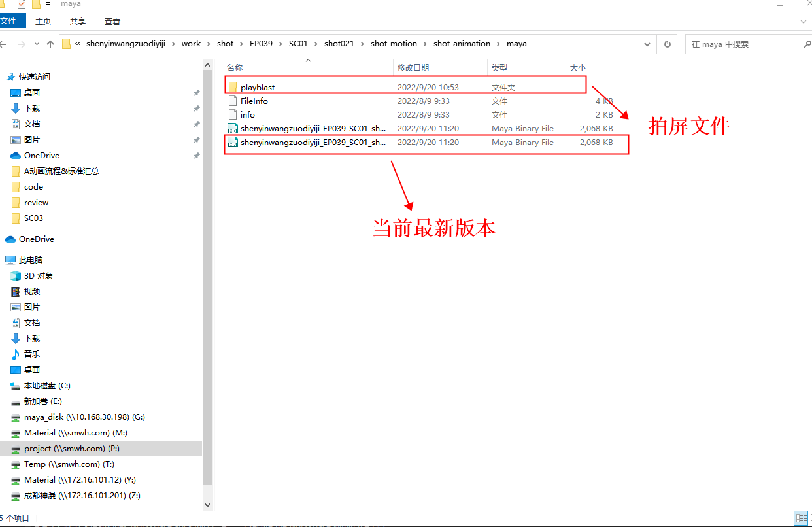Open the 视频 folder under 此电脑

coord(32,291)
